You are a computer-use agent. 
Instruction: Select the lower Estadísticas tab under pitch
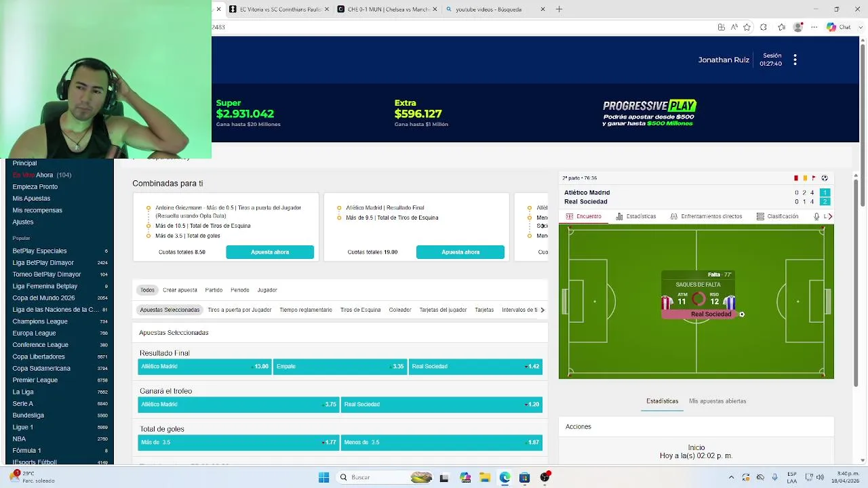[x=662, y=401]
